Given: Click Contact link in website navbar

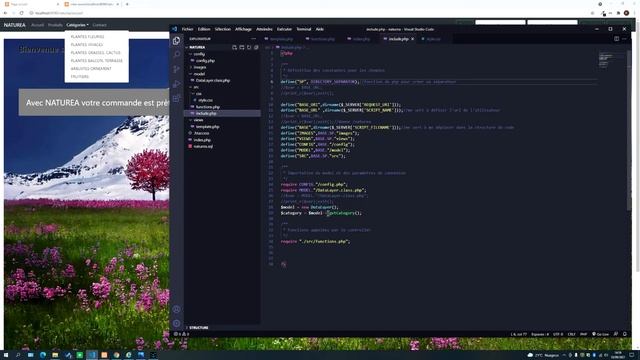Looking at the screenshot, I should pyautogui.click(x=99, y=25).
